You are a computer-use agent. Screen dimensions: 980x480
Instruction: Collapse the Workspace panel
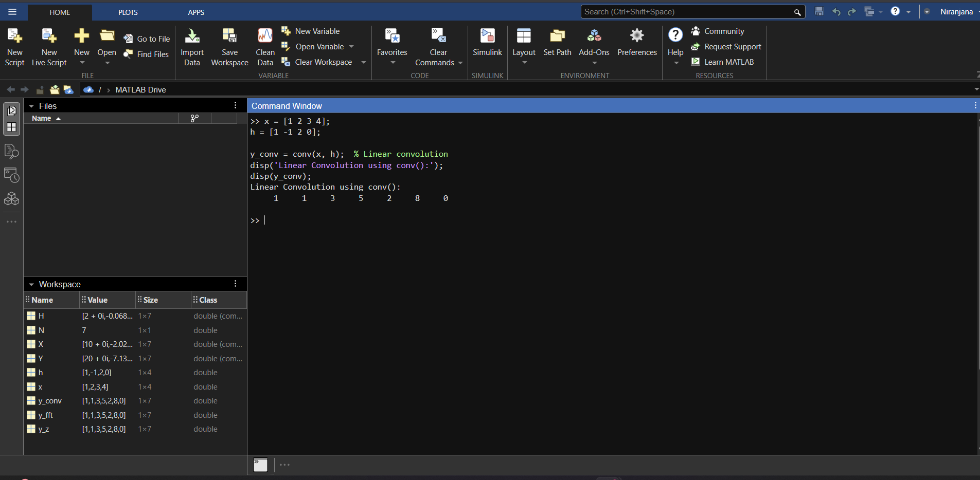(31, 285)
